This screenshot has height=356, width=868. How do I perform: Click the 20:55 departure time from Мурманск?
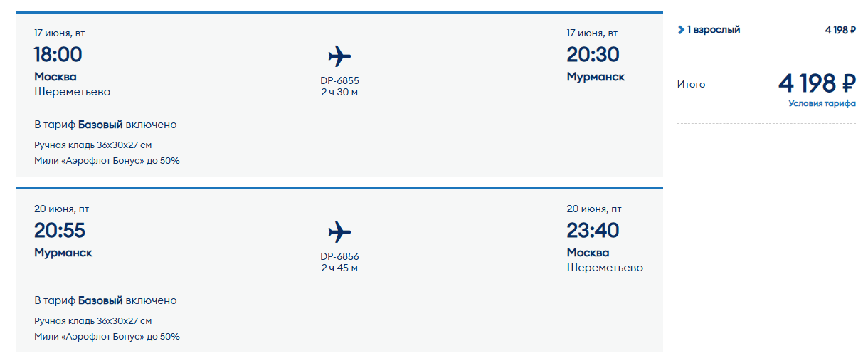click(x=58, y=231)
